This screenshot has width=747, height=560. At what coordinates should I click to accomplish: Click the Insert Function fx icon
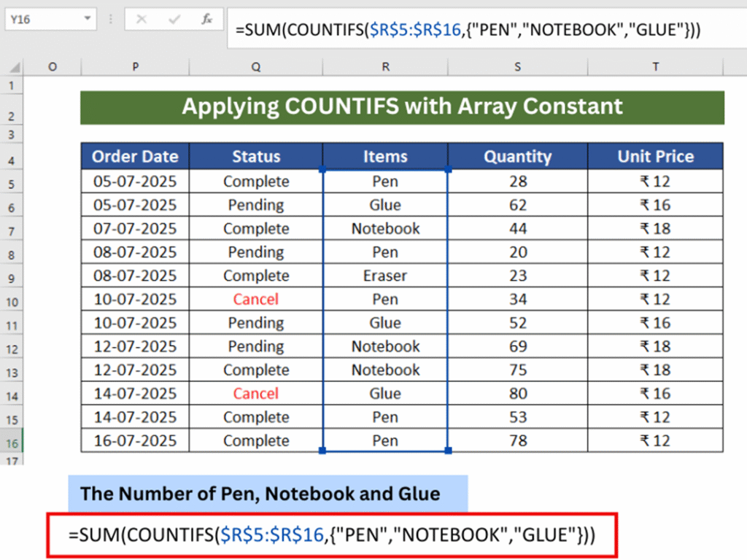pos(206,19)
